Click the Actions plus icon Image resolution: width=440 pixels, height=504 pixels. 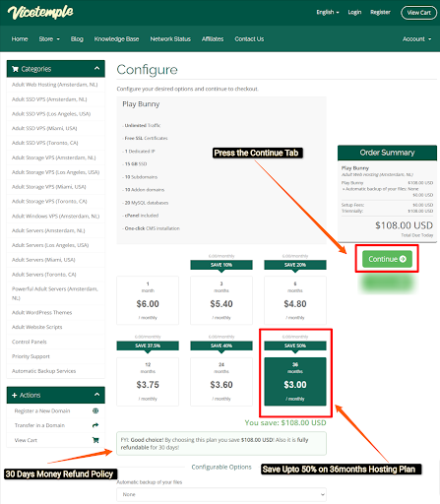tap(15, 395)
